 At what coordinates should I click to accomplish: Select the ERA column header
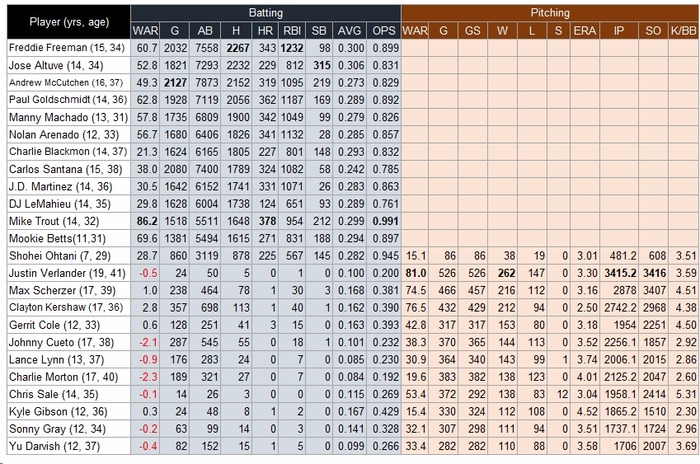(x=584, y=30)
